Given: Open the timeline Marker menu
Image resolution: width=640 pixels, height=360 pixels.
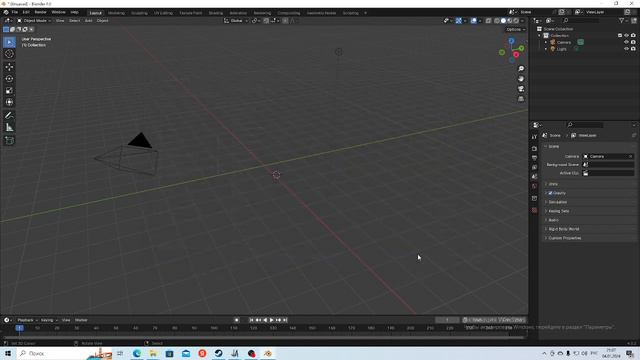Looking at the screenshot, I should click(81, 320).
